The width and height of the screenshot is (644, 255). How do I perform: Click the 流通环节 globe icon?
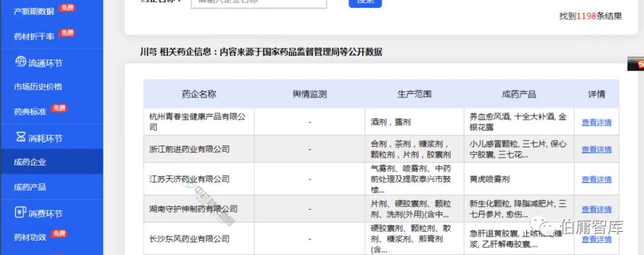(x=20, y=62)
